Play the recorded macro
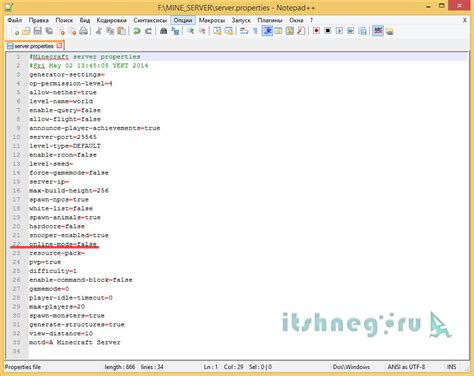The image size is (474, 376). (x=339, y=31)
